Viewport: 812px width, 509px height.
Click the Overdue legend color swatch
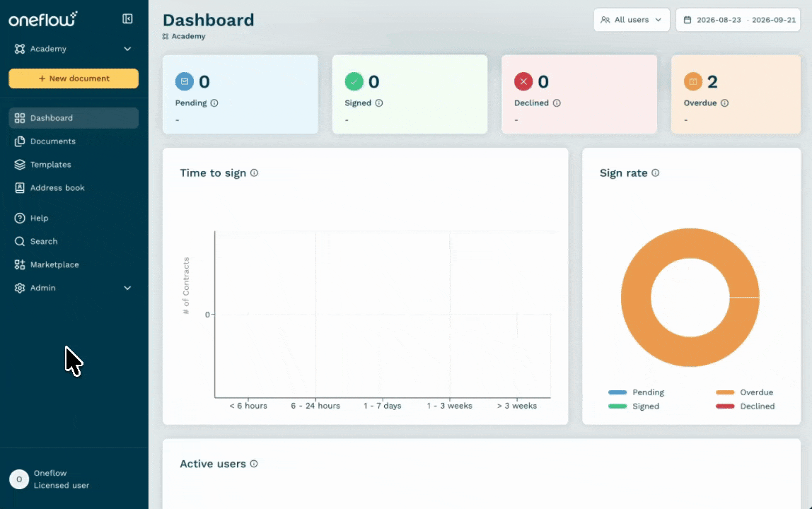point(725,392)
